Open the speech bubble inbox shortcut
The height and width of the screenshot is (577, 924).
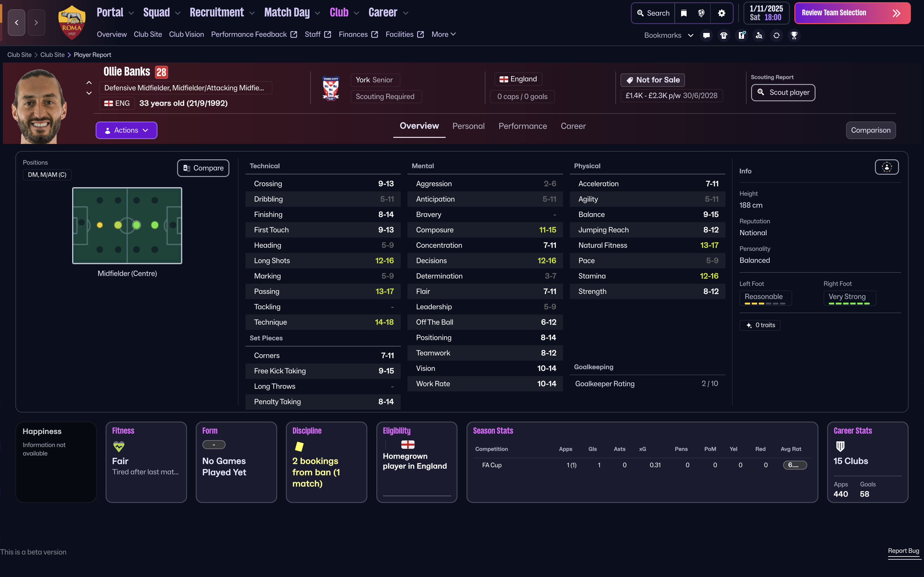pos(706,35)
